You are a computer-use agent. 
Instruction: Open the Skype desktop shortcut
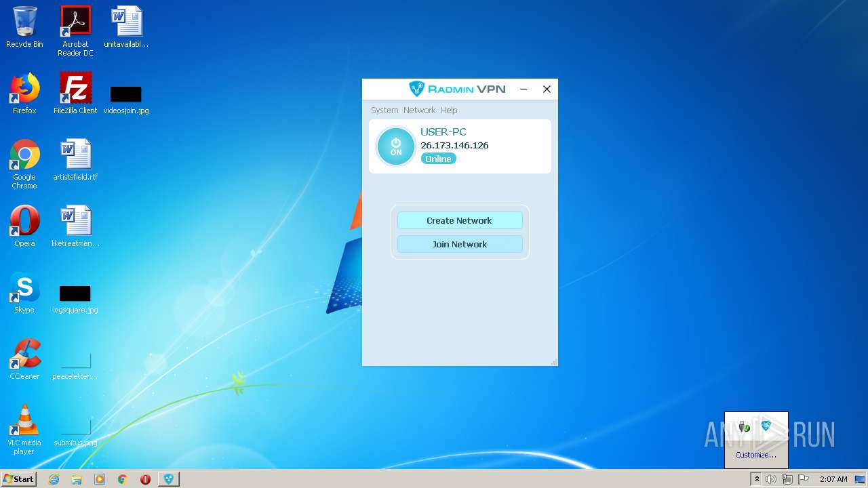click(x=24, y=293)
